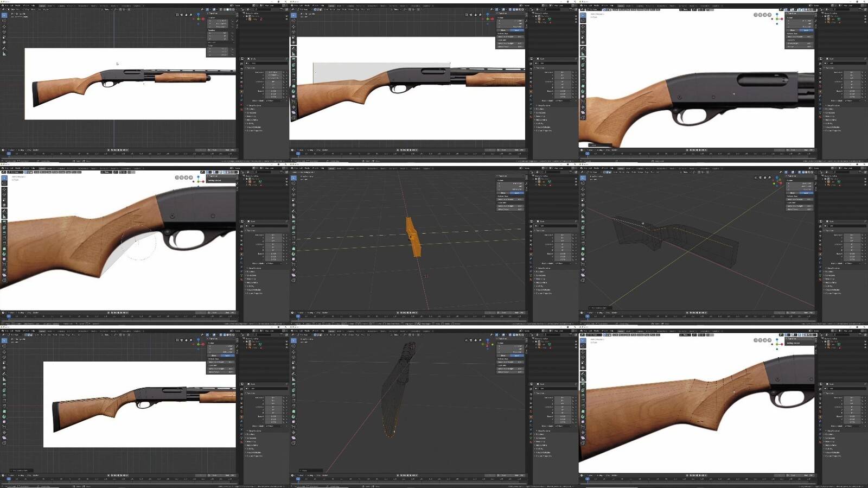
Task: Pick the Annotate tool in the full-shotgun view
Action: coord(4,48)
